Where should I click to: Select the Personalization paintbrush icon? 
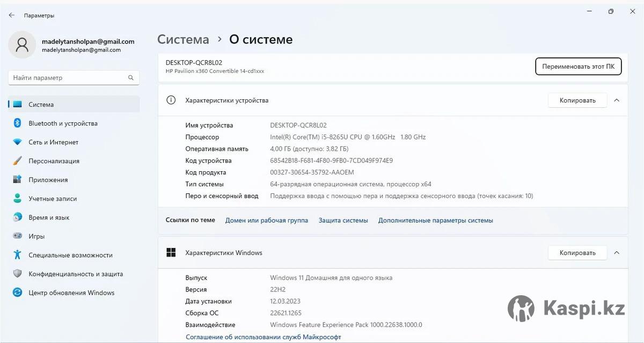tap(17, 161)
